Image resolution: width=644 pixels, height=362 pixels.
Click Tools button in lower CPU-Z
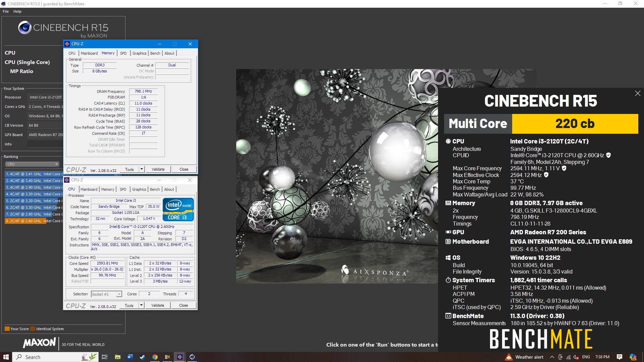click(x=129, y=305)
